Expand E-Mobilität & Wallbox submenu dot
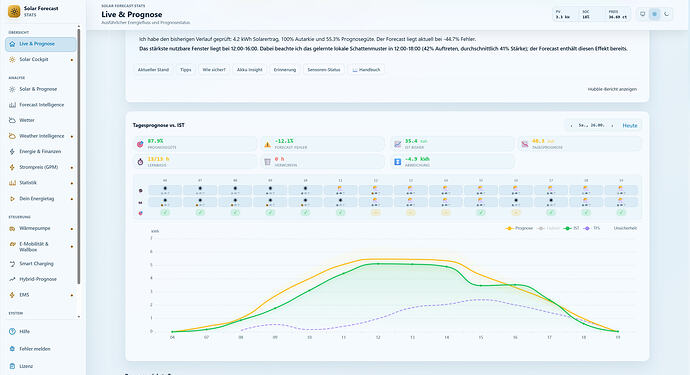 point(72,246)
